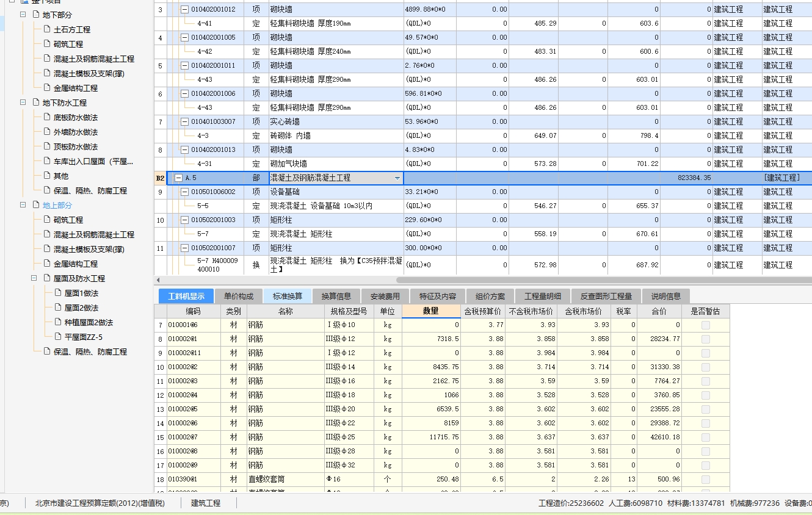The height and width of the screenshot is (515, 812).
Task: Click the quantity cell 7318.5
Action: 431,339
